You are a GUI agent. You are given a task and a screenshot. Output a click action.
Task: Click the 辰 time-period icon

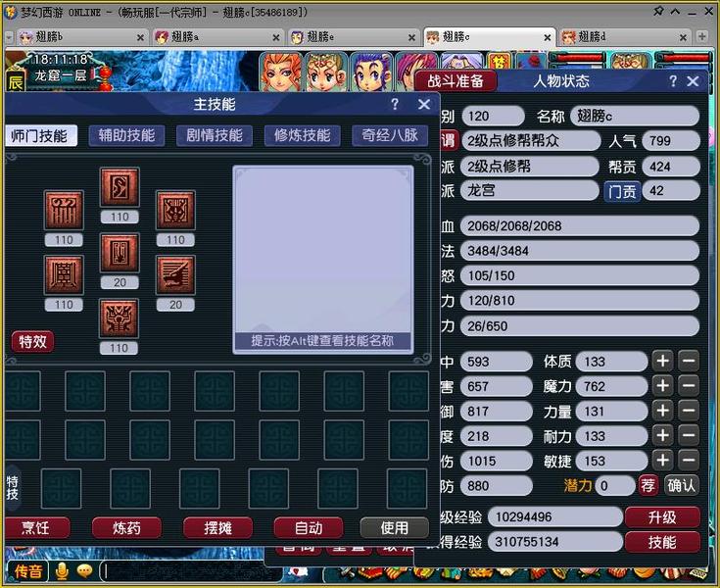pyautogui.click(x=15, y=82)
